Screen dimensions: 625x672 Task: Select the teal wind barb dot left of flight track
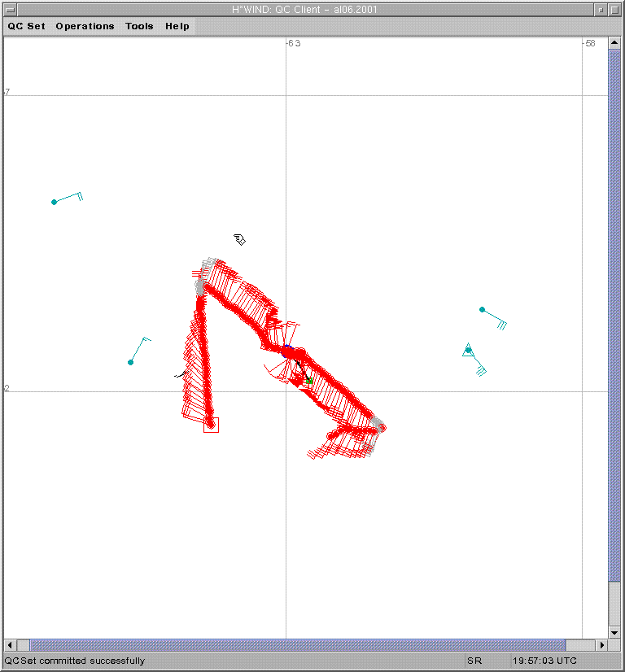[x=130, y=362]
